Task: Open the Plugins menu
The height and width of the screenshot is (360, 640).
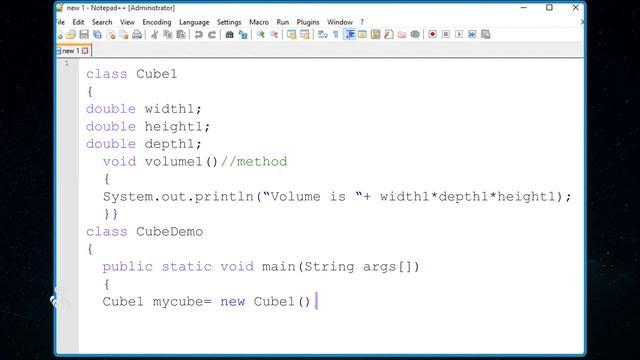Action: point(308,22)
